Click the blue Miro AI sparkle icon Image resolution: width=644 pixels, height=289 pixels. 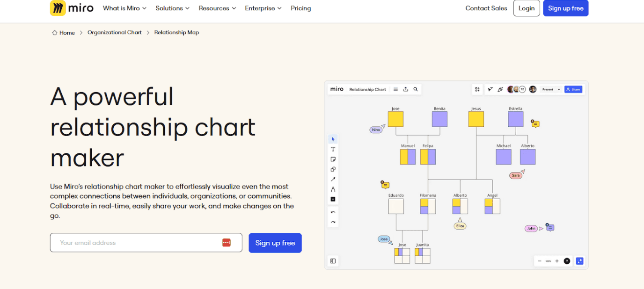[580, 261]
